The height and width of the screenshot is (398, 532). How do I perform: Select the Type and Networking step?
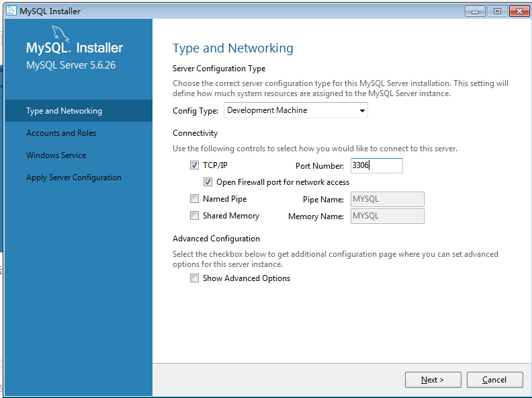click(79, 111)
